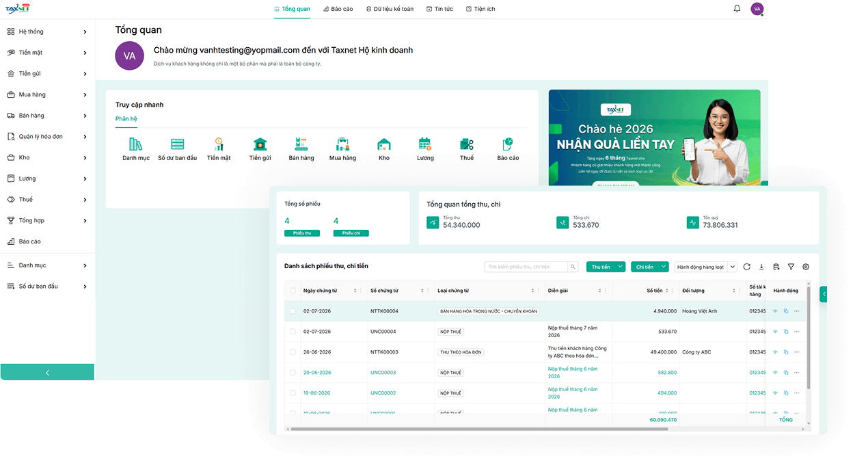This screenshot has width=868, height=476.
Task: Check the row for UNC00003
Action: [x=293, y=373]
